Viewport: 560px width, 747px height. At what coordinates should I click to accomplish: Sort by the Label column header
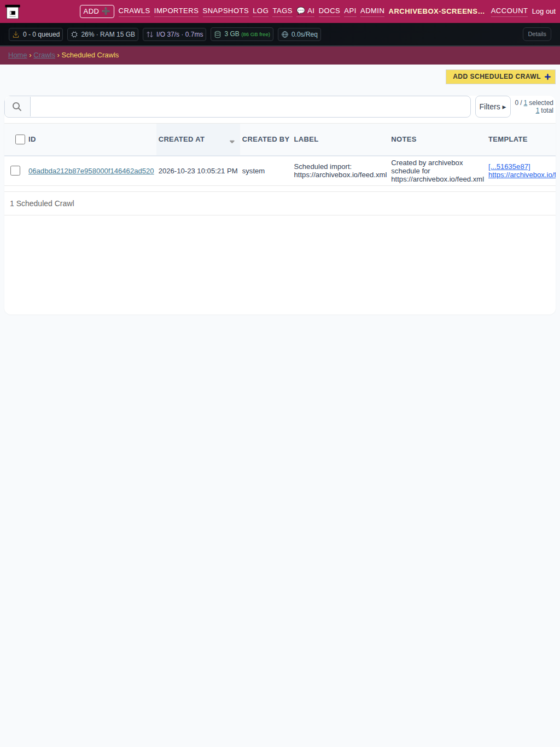tap(306, 139)
